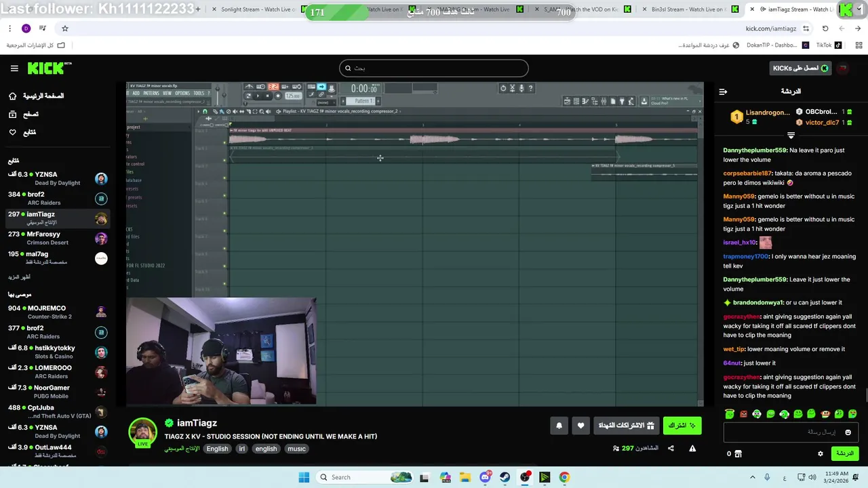Open NoorGamer PUBG Mobile channel
Image resolution: width=868 pixels, height=488 pixels.
[x=58, y=392]
